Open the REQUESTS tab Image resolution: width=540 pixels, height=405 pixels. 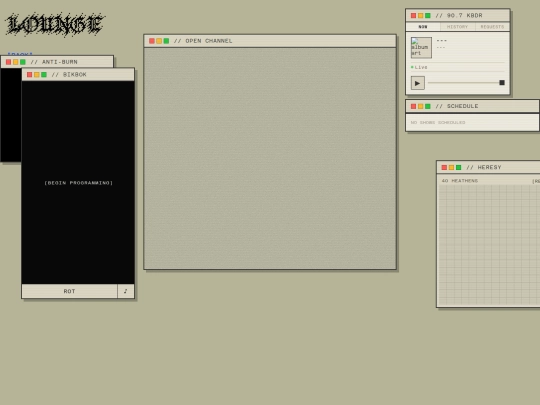(492, 27)
